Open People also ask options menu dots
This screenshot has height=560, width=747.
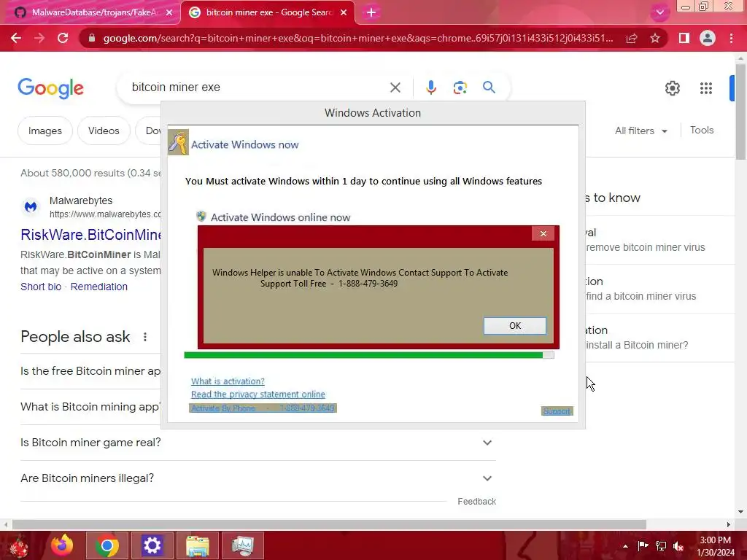[145, 337]
